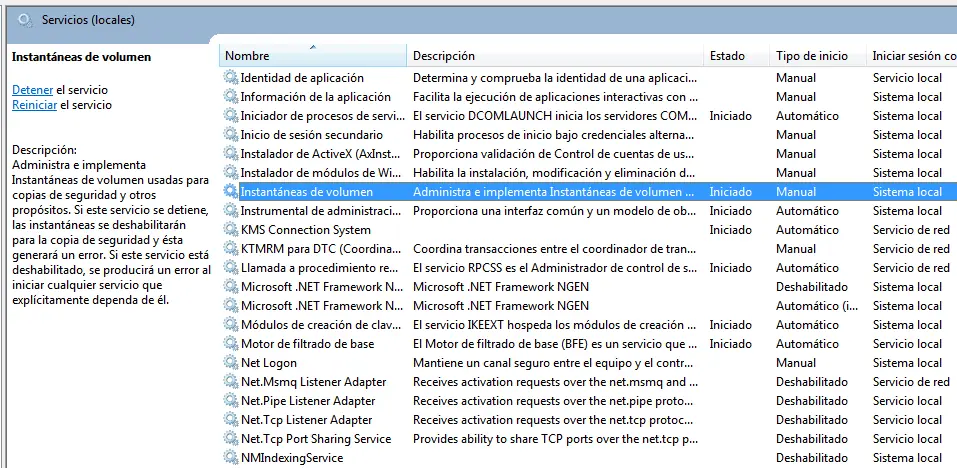Sort by the Descripción column header
This screenshot has height=468, width=957.
(555, 56)
